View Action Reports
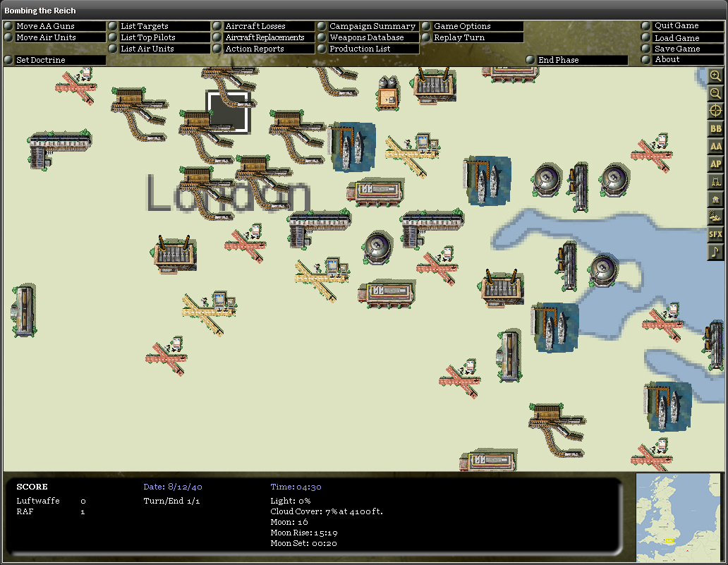The height and width of the screenshot is (565, 728). 264,48
